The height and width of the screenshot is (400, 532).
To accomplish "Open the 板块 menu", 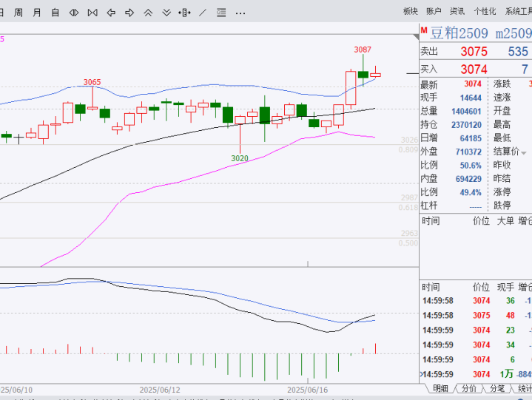I will tap(411, 11).
